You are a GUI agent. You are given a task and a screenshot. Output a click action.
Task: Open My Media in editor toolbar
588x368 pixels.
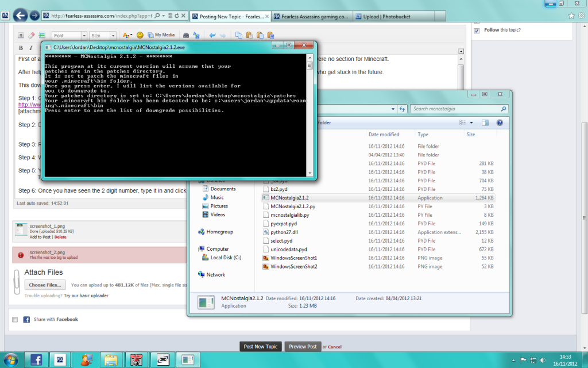pyautogui.click(x=161, y=36)
